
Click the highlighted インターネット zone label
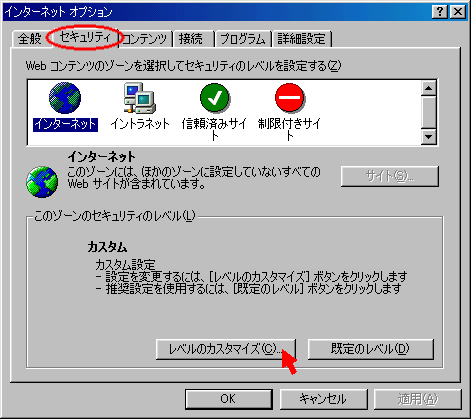point(65,124)
